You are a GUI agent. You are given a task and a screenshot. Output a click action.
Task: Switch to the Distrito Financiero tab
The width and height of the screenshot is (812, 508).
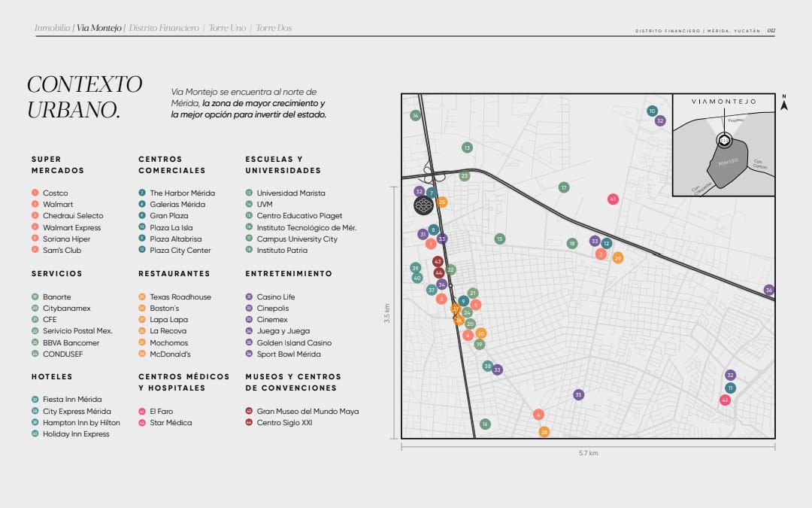coord(164,28)
